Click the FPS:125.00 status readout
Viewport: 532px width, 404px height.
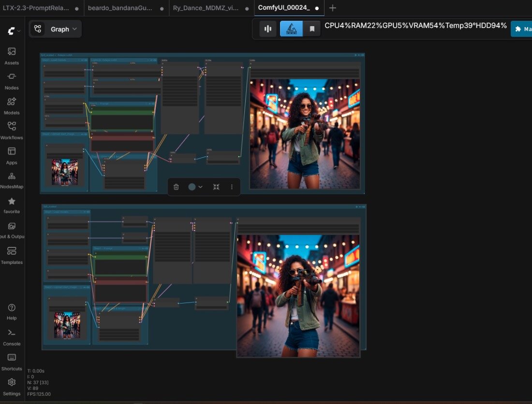pyautogui.click(x=39, y=394)
